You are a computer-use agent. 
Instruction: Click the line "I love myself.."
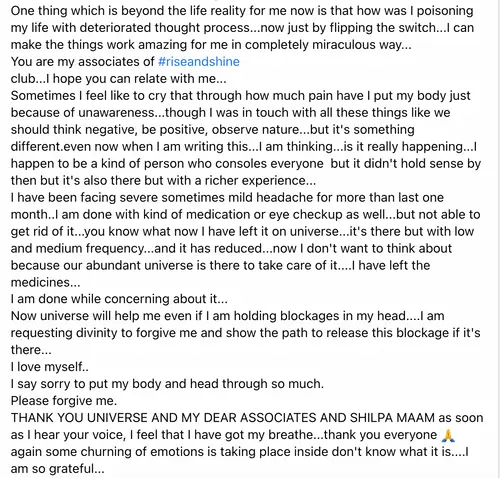coord(50,367)
